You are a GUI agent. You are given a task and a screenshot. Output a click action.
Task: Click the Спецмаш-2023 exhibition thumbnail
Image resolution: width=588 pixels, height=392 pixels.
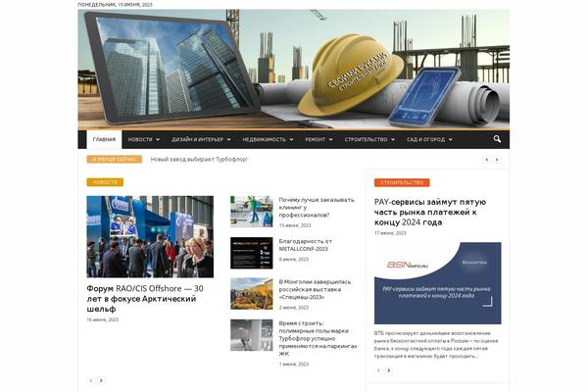[x=252, y=294]
